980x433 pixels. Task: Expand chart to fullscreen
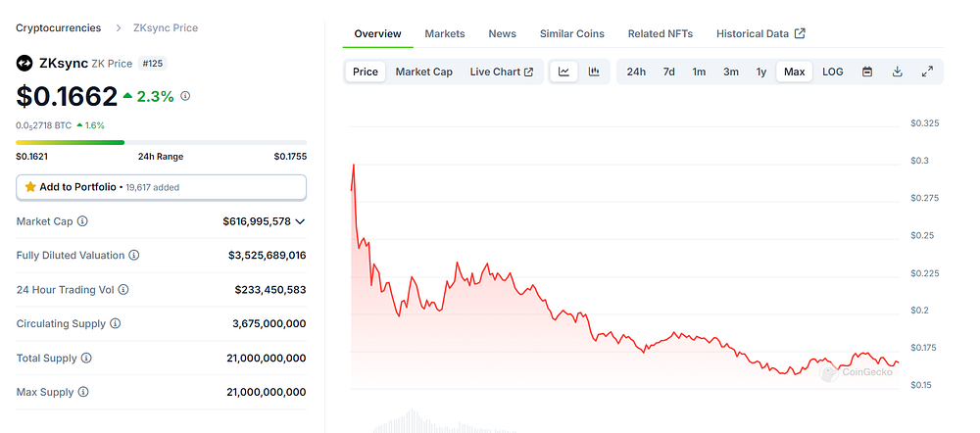tap(927, 72)
